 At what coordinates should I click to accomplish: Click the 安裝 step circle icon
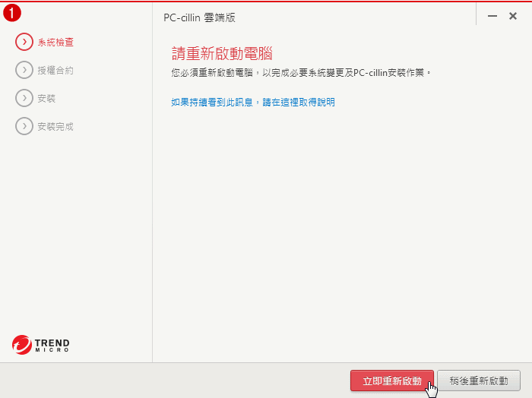tap(24, 98)
